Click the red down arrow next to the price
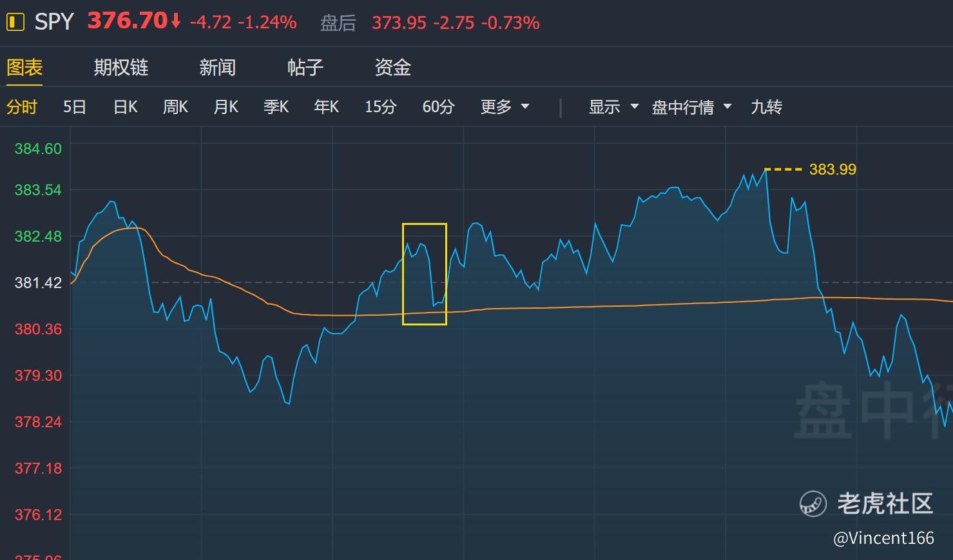Image resolution: width=953 pixels, height=560 pixels. [176, 22]
